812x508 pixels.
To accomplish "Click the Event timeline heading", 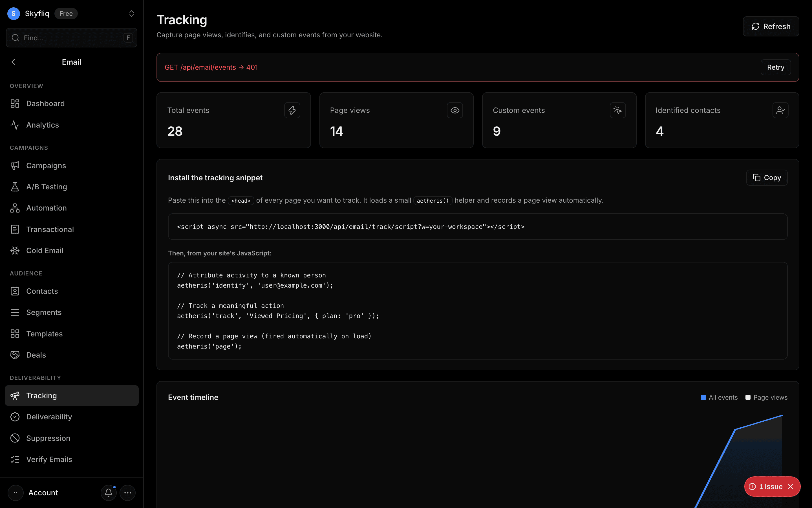I will [193, 397].
